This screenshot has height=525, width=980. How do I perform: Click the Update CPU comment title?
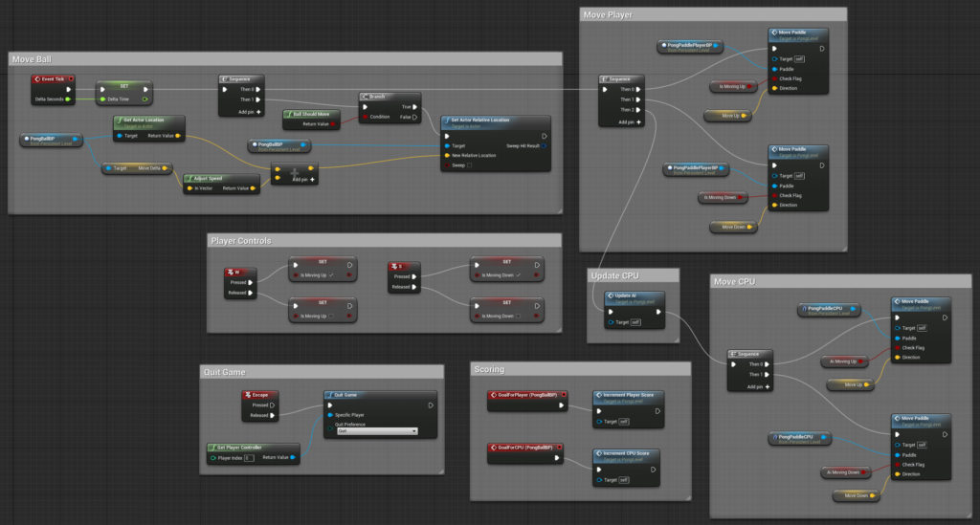[615, 276]
